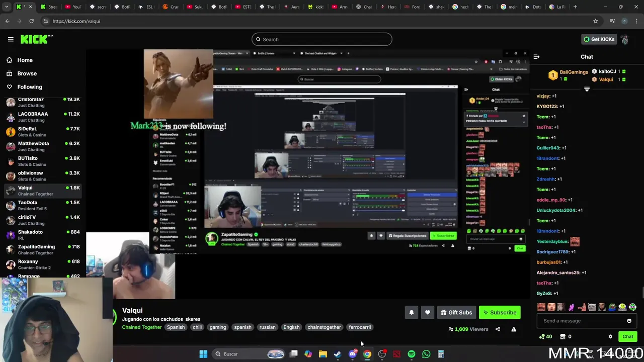Click the russian tag

pyautogui.click(x=267, y=327)
